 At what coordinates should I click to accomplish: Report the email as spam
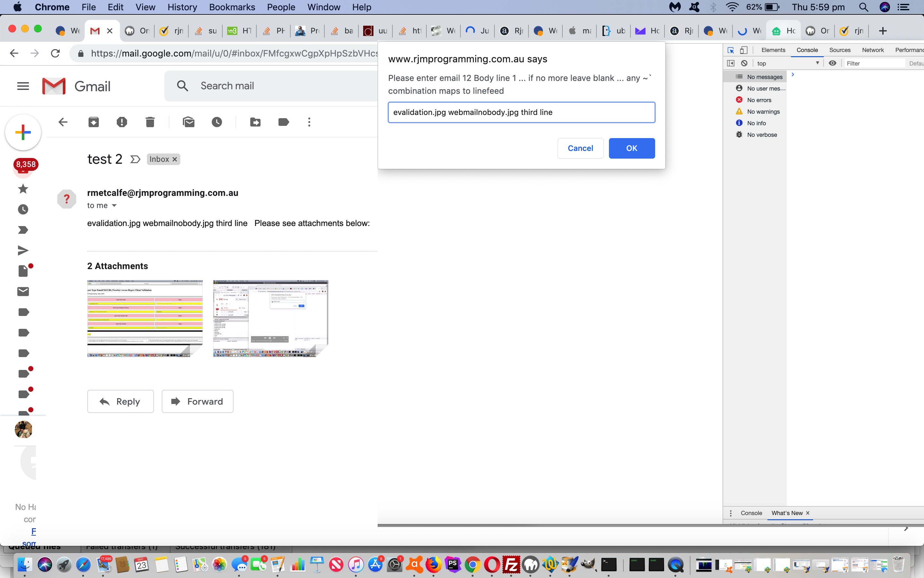coord(122,122)
